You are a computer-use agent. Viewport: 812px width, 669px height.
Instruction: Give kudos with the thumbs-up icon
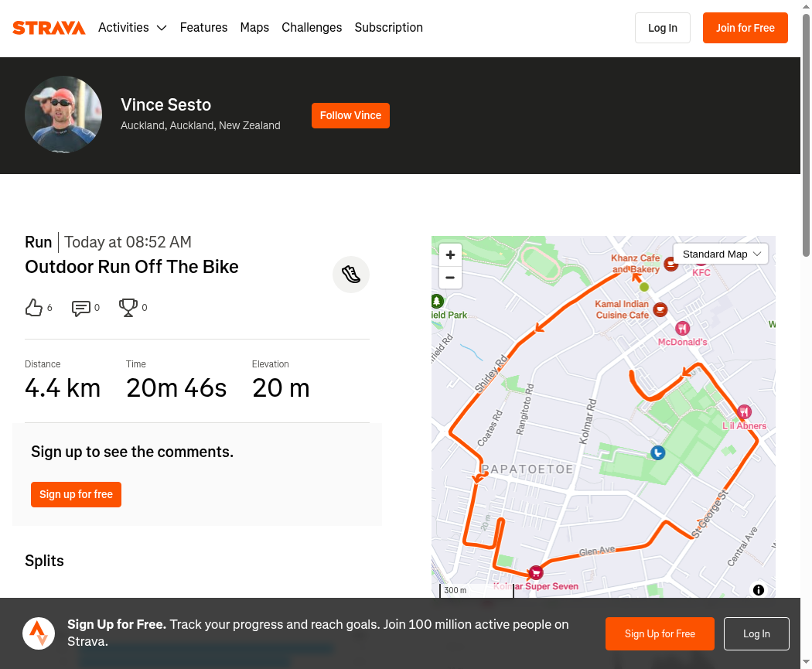tap(34, 308)
